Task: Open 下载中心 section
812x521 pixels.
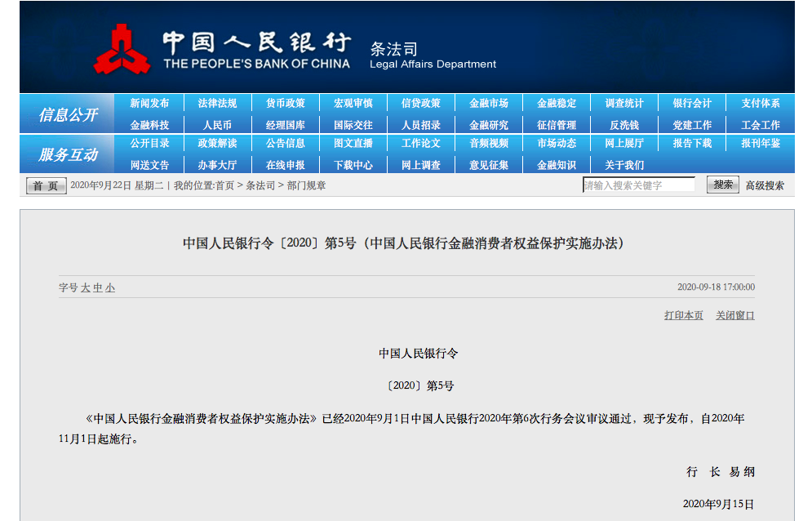Action: pos(353,165)
